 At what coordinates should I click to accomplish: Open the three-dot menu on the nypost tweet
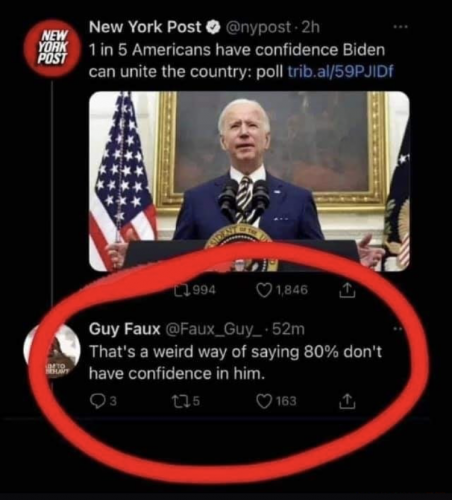coord(400,27)
